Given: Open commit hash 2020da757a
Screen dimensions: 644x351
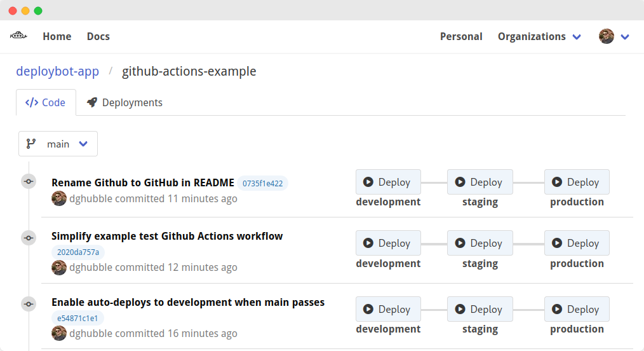Looking at the screenshot, I should (x=78, y=252).
